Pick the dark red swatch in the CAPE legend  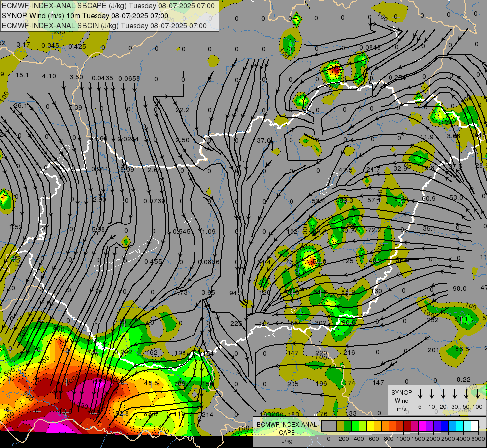coord(407,426)
